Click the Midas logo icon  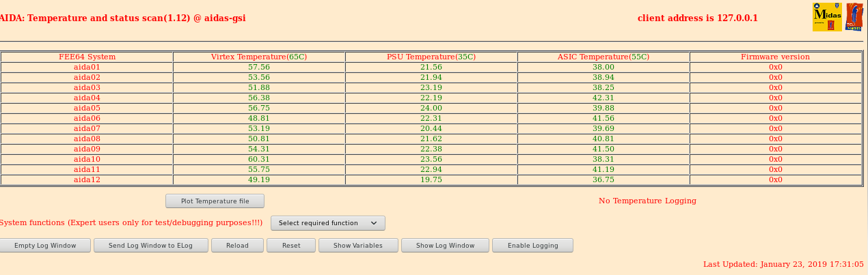click(827, 17)
